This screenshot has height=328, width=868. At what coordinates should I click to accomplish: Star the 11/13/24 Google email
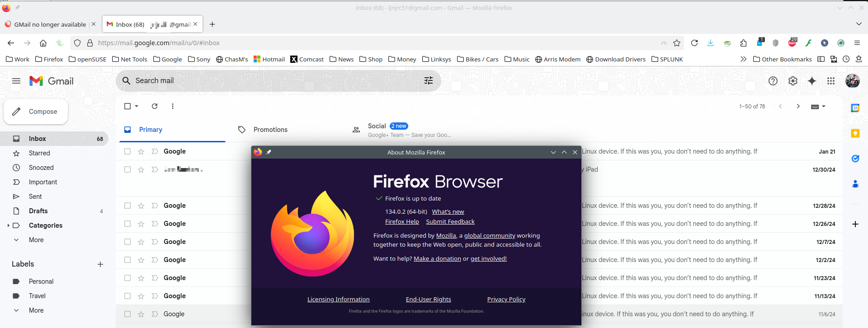pyautogui.click(x=141, y=296)
